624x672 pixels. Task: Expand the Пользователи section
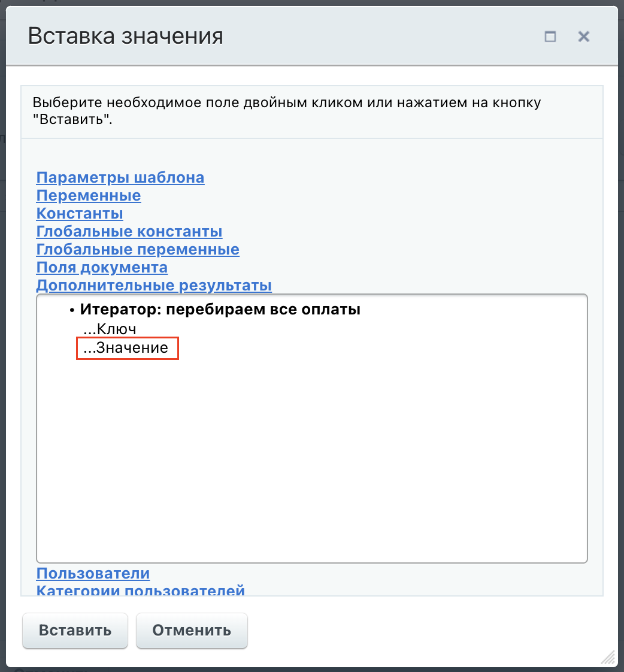[93, 573]
